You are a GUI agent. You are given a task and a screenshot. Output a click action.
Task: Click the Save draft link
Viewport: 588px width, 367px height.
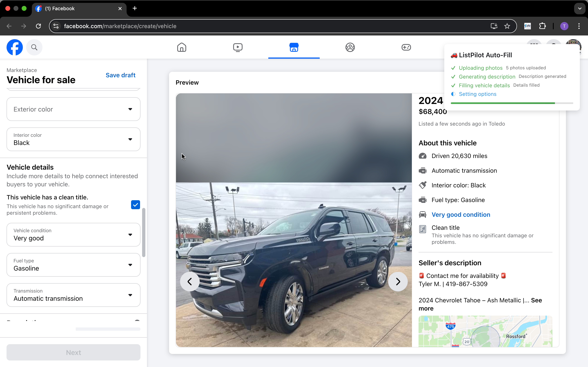pyautogui.click(x=120, y=75)
